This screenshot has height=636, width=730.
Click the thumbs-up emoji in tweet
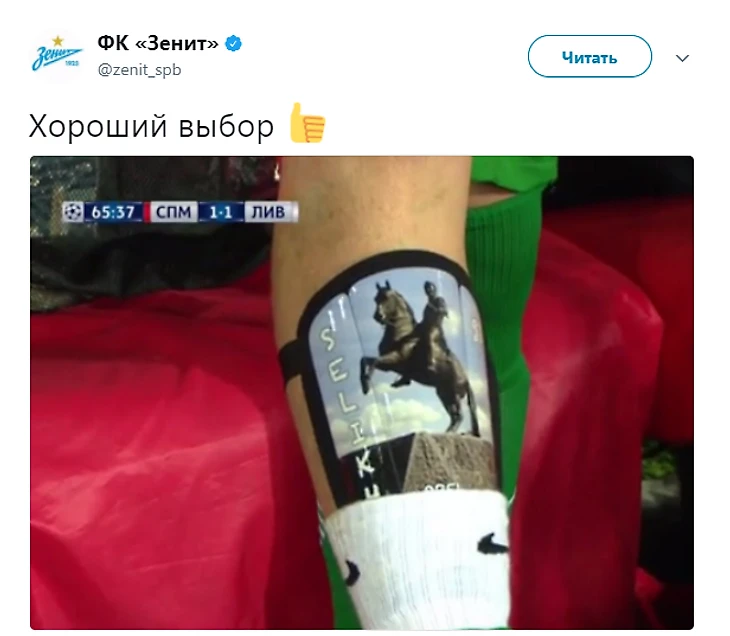(307, 123)
